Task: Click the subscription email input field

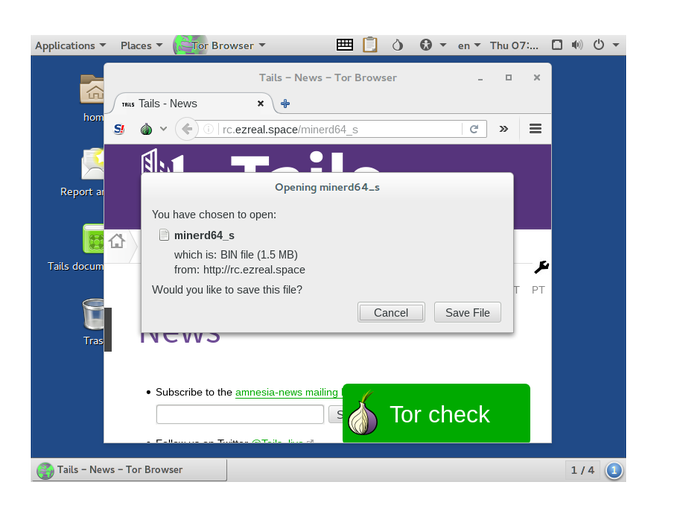Action: click(x=240, y=414)
